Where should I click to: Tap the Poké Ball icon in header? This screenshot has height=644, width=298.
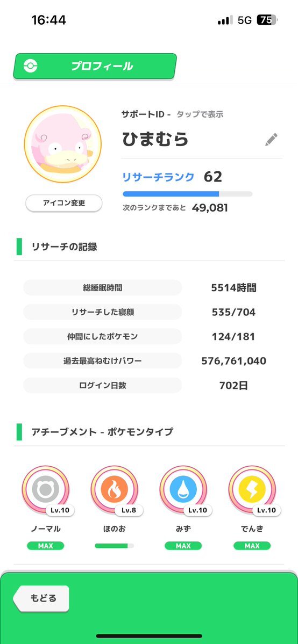31,66
